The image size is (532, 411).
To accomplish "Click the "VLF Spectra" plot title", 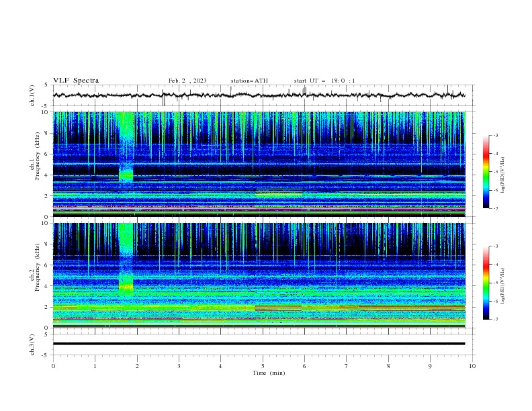I will 76,81.
